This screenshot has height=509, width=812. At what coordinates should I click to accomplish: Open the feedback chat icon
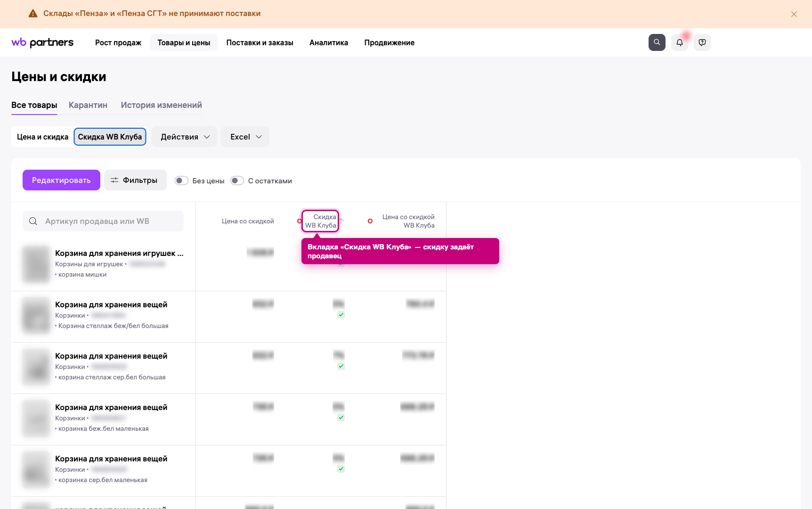702,42
